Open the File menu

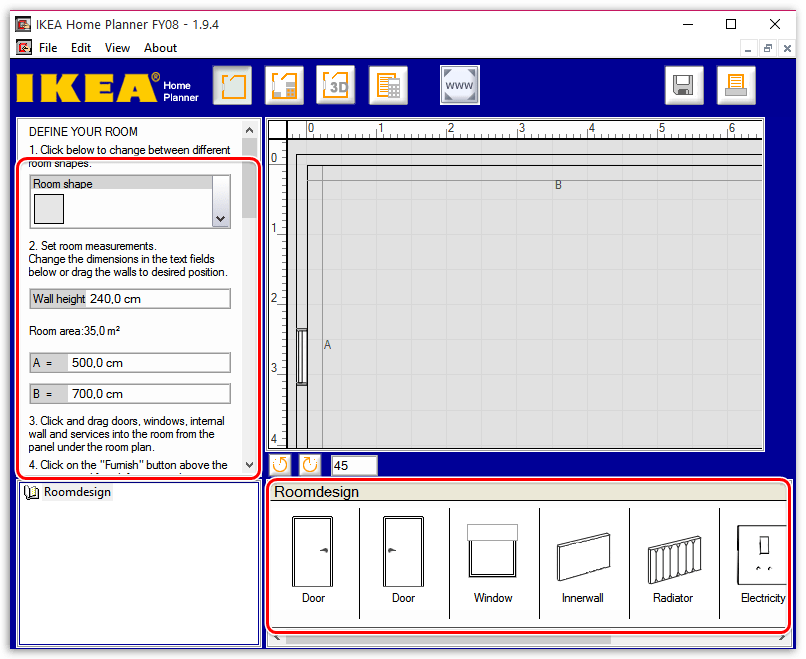pos(48,47)
